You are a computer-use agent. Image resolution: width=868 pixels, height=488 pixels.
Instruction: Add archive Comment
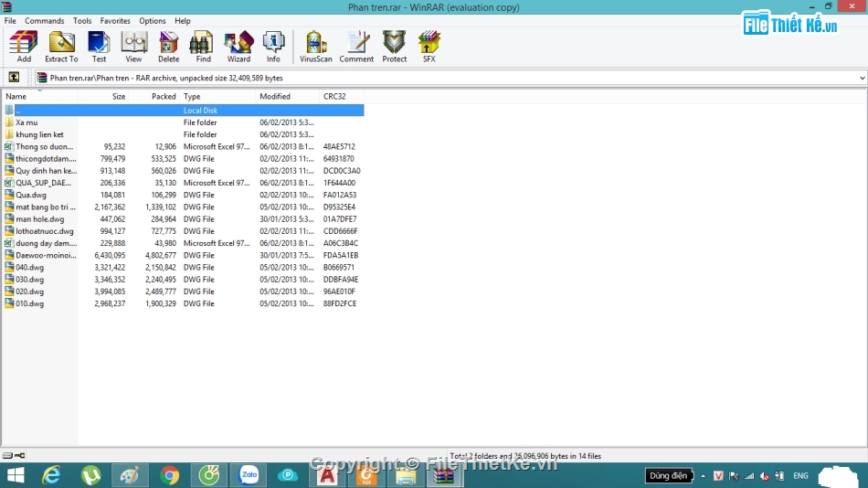point(356,47)
